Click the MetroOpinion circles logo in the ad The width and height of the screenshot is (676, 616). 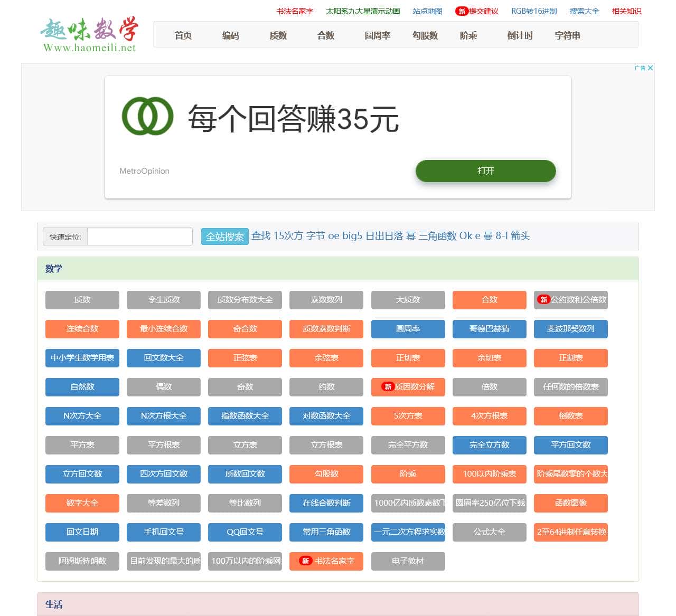pyautogui.click(x=146, y=117)
